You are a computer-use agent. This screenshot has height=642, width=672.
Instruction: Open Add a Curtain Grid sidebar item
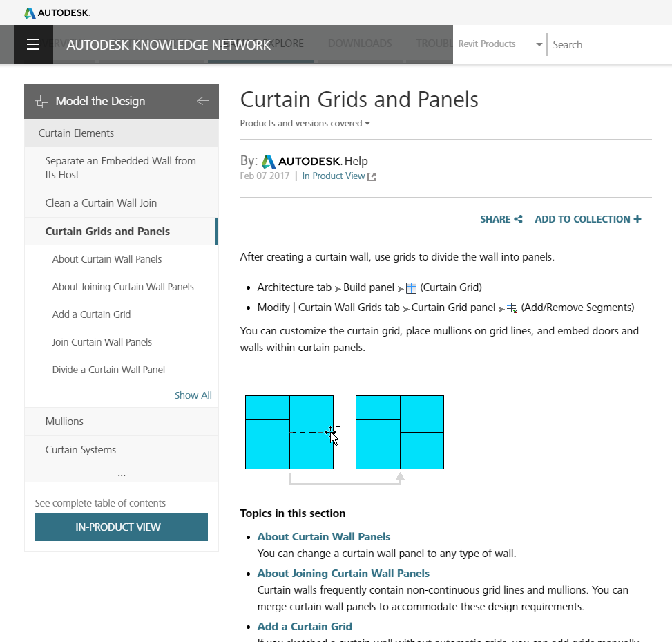click(x=91, y=314)
